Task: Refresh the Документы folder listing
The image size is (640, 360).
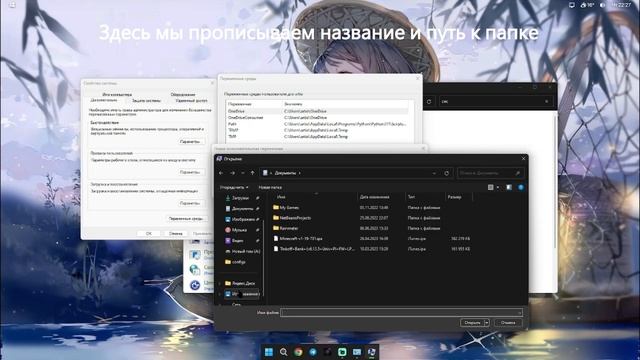Action: 447,173
